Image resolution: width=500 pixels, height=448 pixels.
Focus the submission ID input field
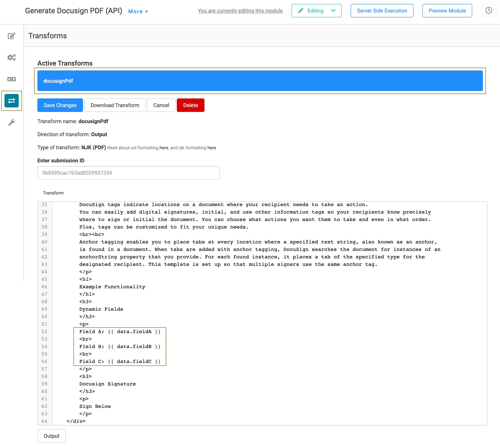[128, 173]
